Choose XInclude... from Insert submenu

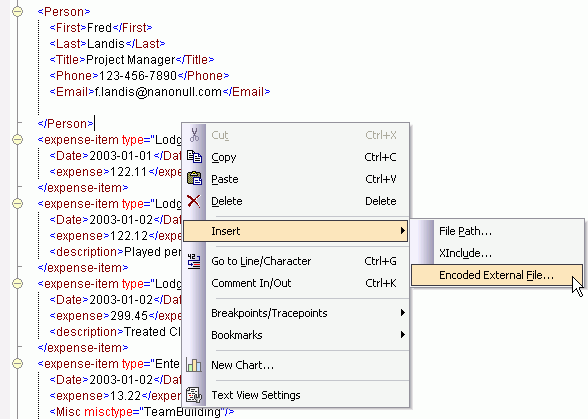click(x=497, y=253)
